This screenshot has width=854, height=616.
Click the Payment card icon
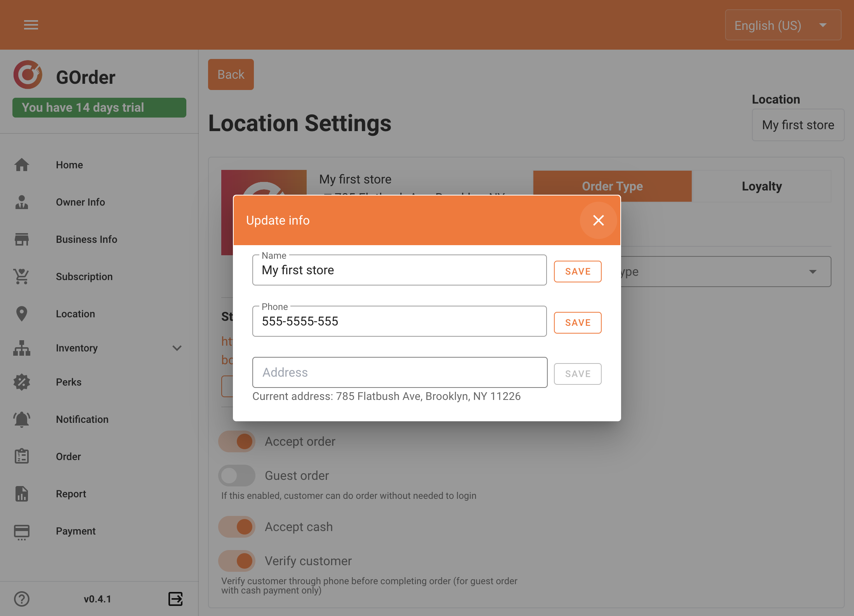click(x=22, y=532)
